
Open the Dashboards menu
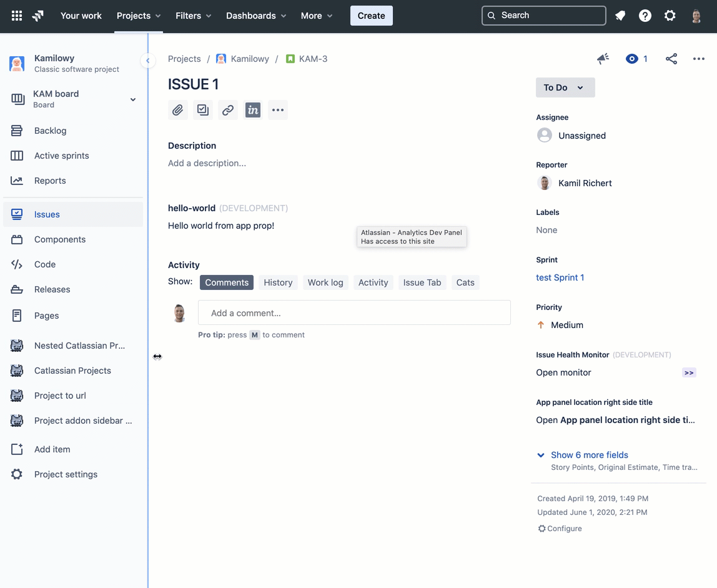[x=255, y=16]
